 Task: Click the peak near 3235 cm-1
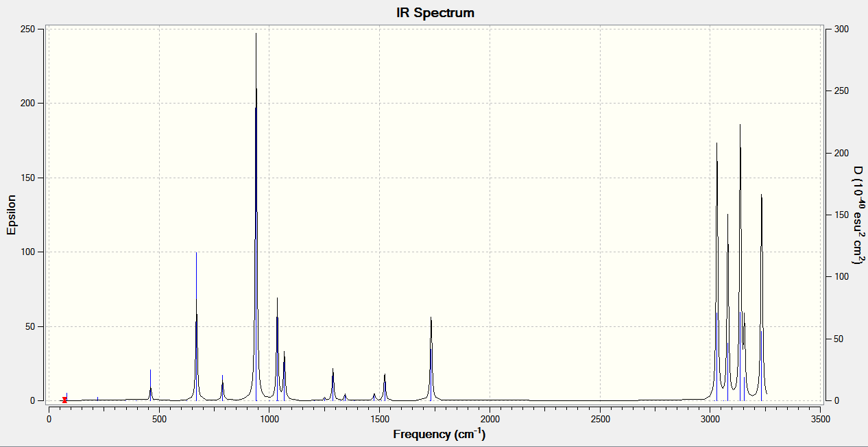(x=761, y=297)
